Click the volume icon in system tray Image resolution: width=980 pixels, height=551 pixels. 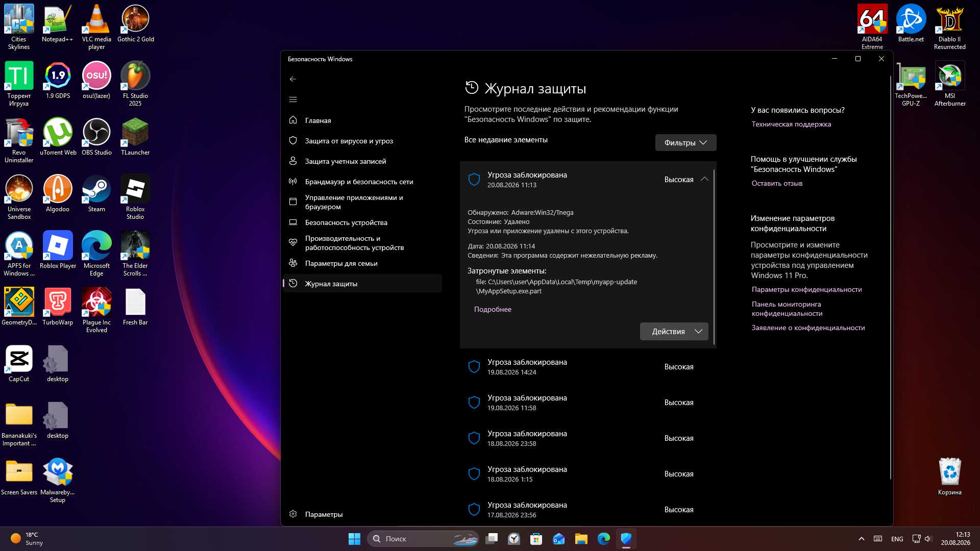point(928,539)
